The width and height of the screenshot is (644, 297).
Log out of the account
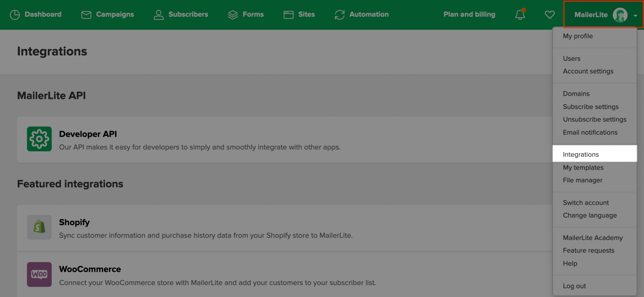[x=575, y=286]
